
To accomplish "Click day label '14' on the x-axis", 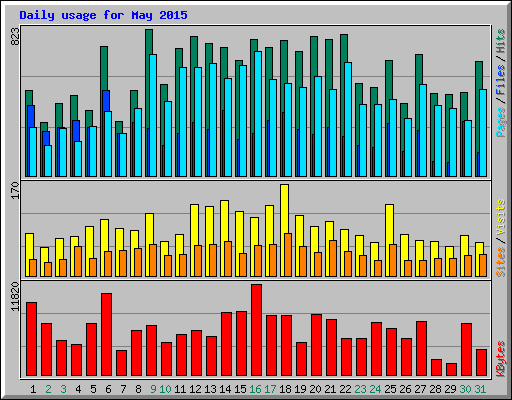I will pos(225,389).
